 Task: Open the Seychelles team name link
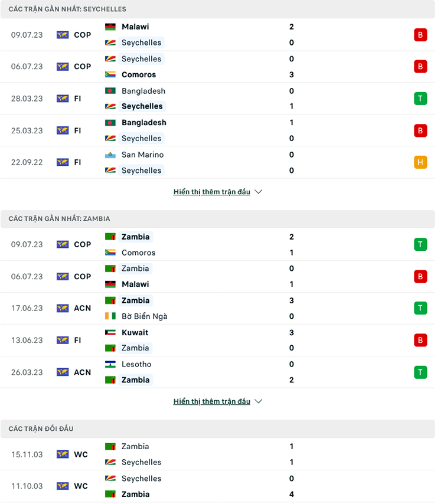pyautogui.click(x=141, y=42)
